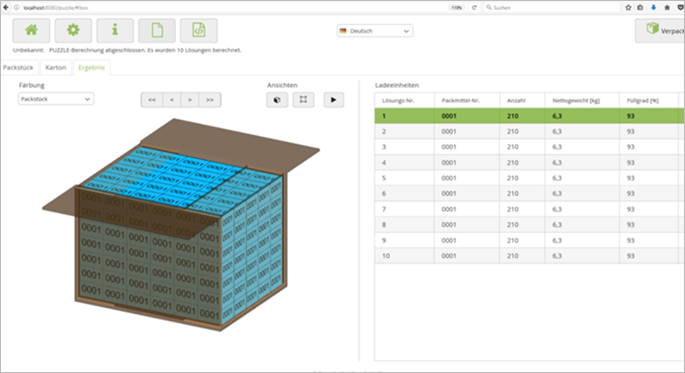This screenshot has width=685, height=373.
Task: Click the 110% zoom indicator
Action: 456,7
